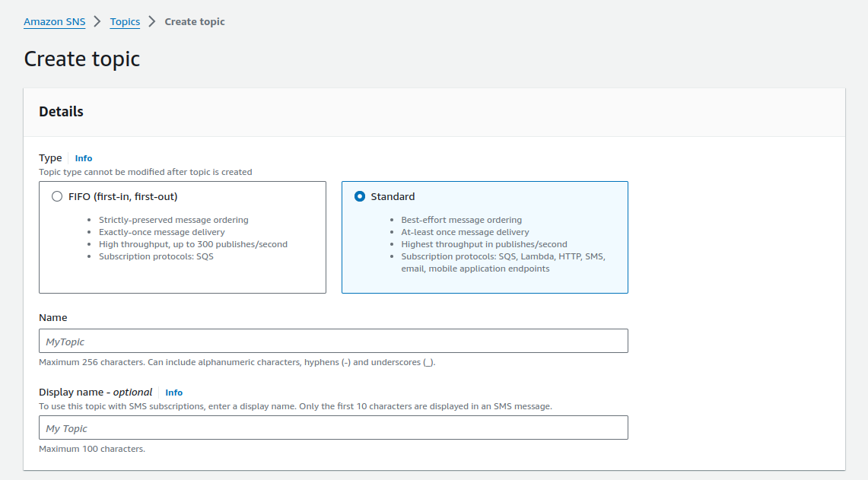Click the Name field label

point(53,318)
